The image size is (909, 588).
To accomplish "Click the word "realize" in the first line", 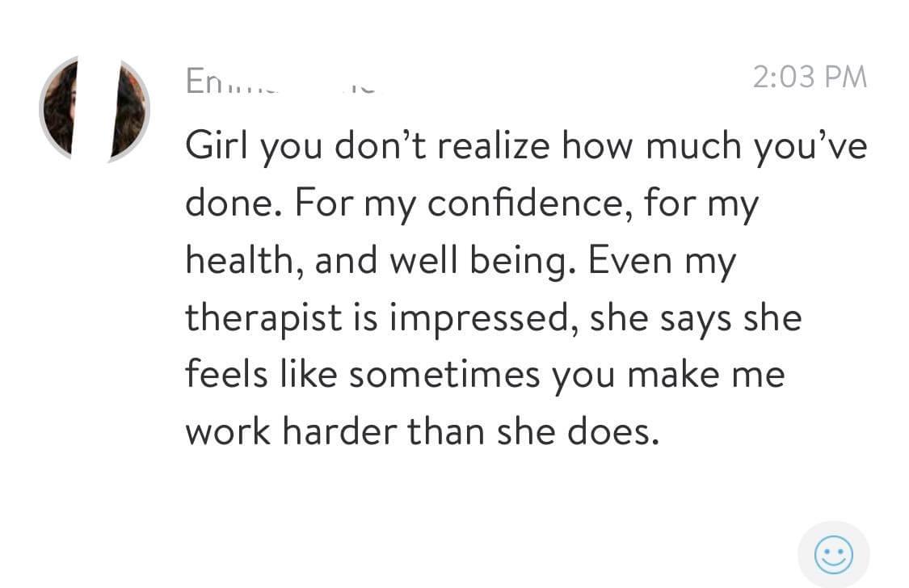I will coord(494,145).
